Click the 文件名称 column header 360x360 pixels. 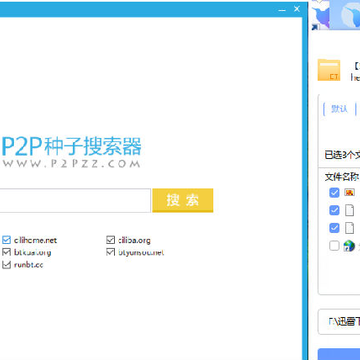[342, 177]
